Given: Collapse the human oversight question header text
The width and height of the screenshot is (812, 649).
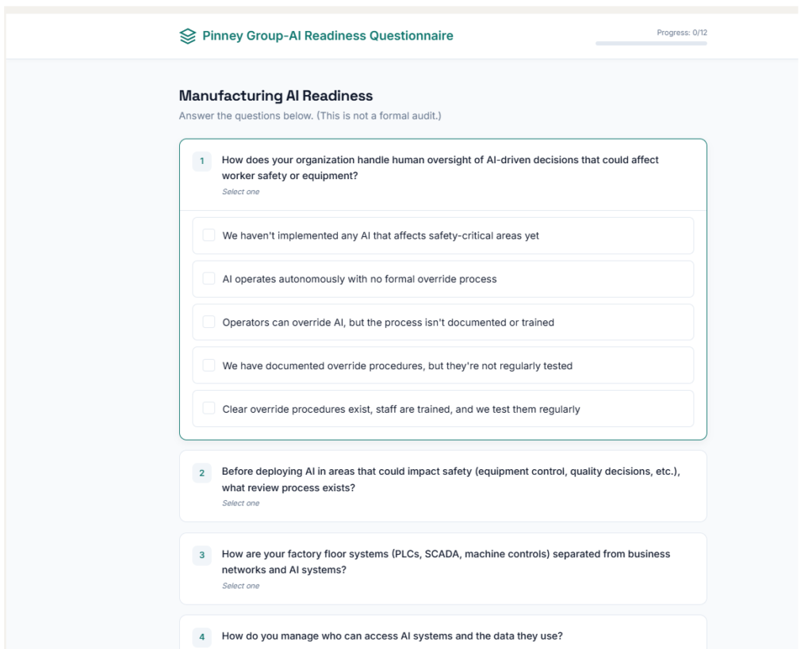Looking at the screenshot, I should click(440, 167).
